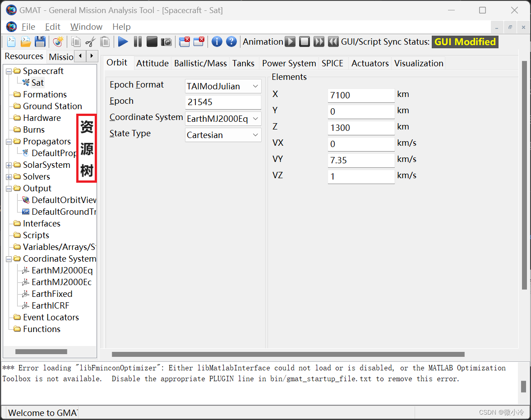Image resolution: width=531 pixels, height=420 pixels.
Task: Collapse the Coordinate Systems folder node
Action: (x=9, y=259)
